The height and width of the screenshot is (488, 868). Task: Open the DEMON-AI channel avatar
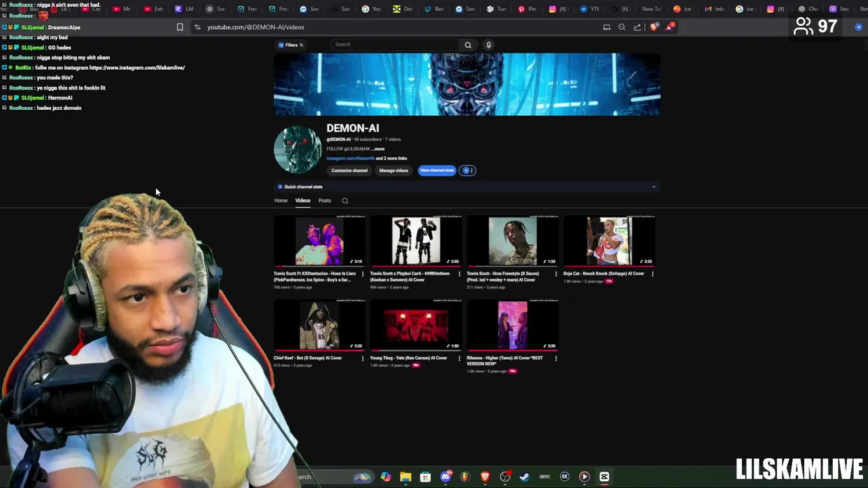[298, 149]
